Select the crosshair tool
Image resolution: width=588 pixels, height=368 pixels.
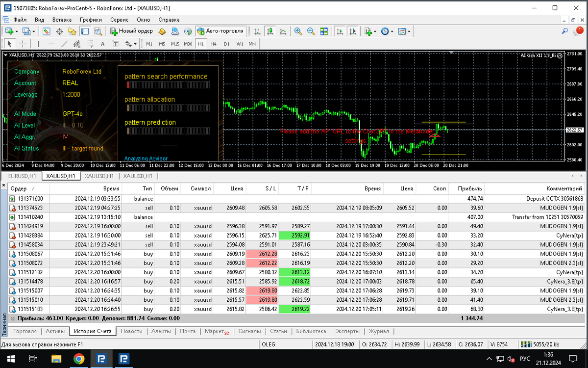(22, 44)
